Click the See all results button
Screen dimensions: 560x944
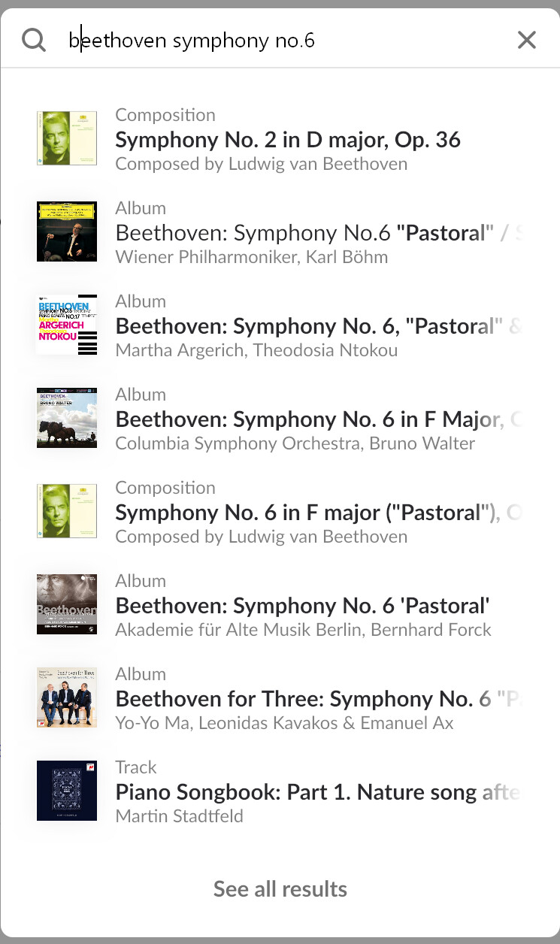(280, 889)
